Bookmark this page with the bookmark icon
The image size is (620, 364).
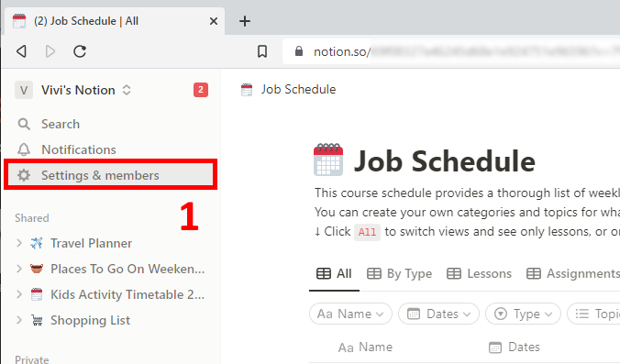click(x=261, y=51)
